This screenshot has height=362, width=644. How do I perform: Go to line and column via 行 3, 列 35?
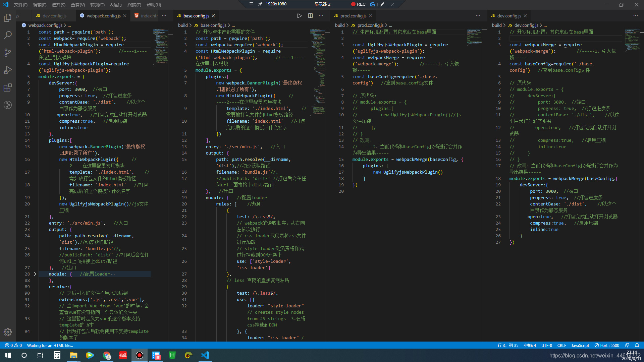[508, 345]
